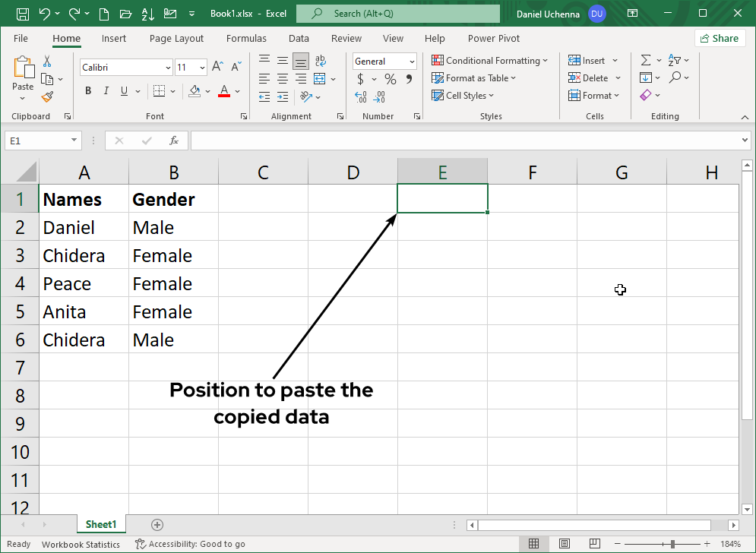This screenshot has height=553, width=756.
Task: Click the Save icon in title bar
Action: [22, 14]
